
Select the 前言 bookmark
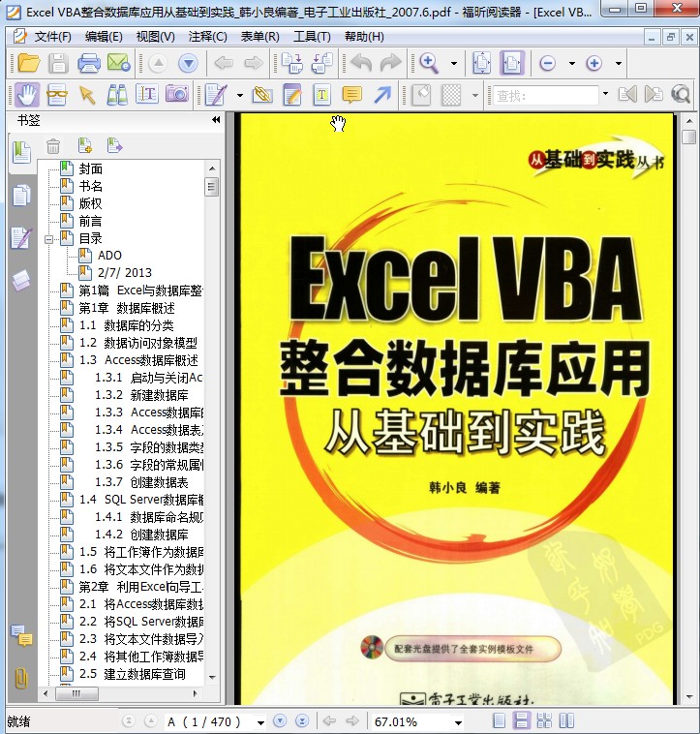(90, 221)
